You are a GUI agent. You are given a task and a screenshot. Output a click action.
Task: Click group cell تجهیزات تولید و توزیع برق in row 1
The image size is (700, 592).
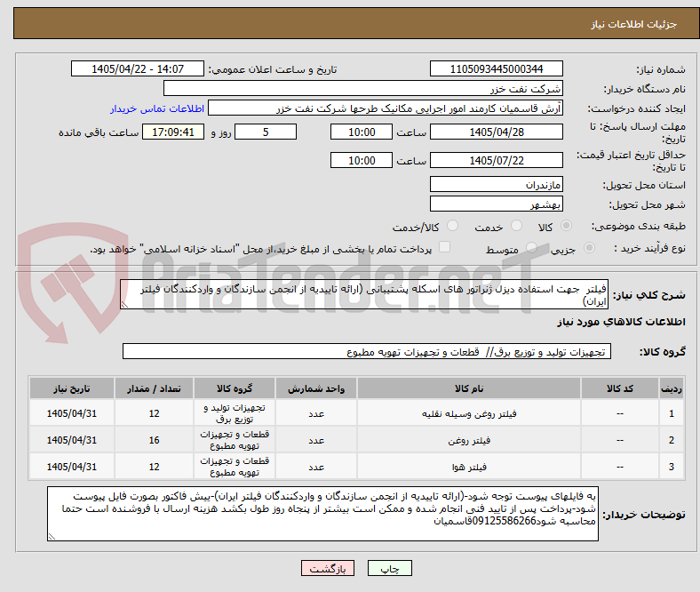pyautogui.click(x=235, y=413)
